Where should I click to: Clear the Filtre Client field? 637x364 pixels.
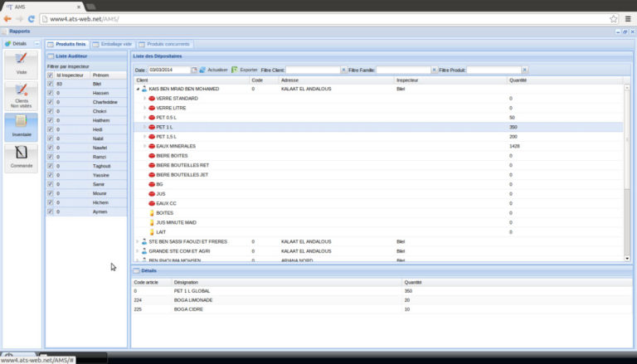tap(343, 70)
